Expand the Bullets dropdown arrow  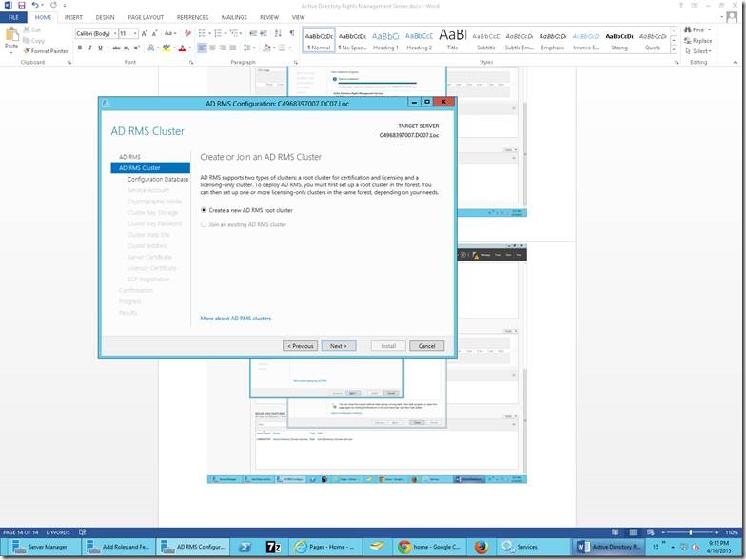[209, 34]
